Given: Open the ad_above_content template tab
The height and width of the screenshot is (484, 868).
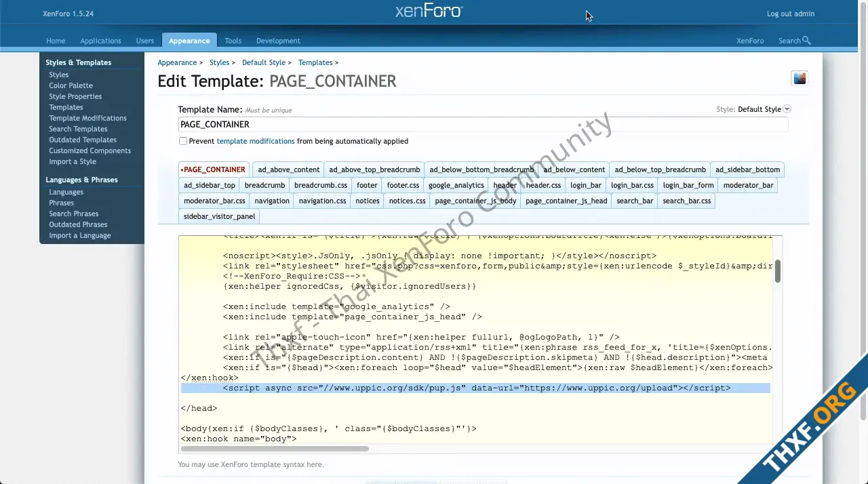Looking at the screenshot, I should [x=289, y=169].
